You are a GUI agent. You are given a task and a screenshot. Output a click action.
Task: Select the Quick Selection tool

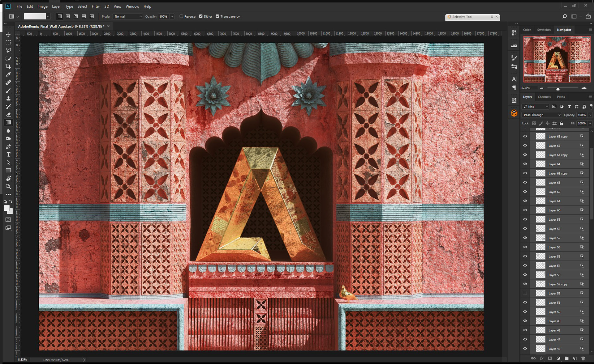pos(8,58)
